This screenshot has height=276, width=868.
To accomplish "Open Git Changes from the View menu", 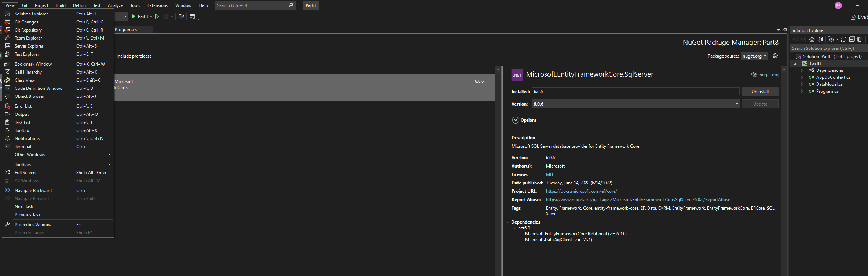I will [x=58, y=22].
